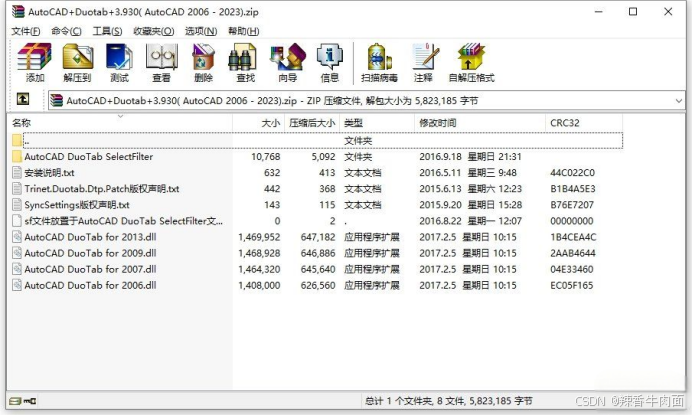
Task: Open the 工具(S) menu
Action: point(107,31)
